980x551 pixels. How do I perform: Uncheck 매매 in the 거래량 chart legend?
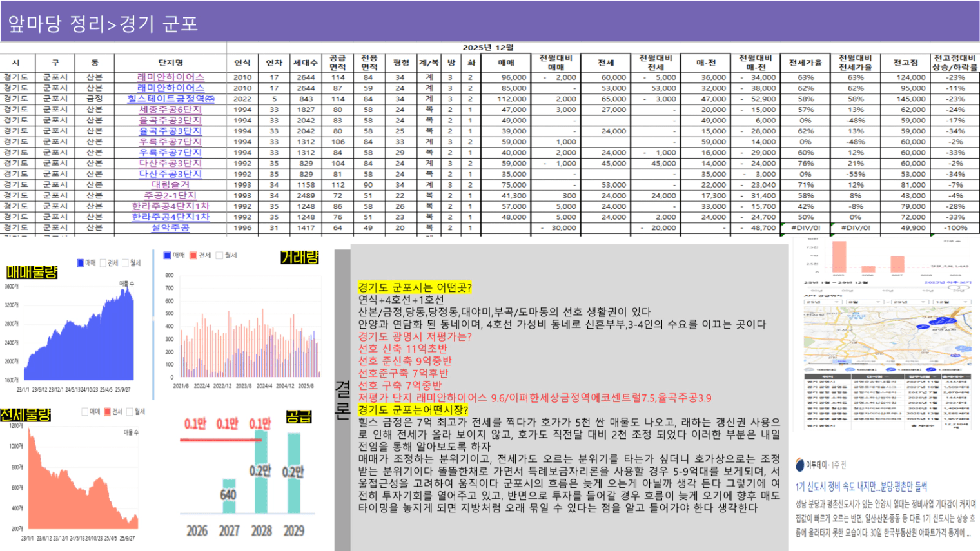coord(167,255)
